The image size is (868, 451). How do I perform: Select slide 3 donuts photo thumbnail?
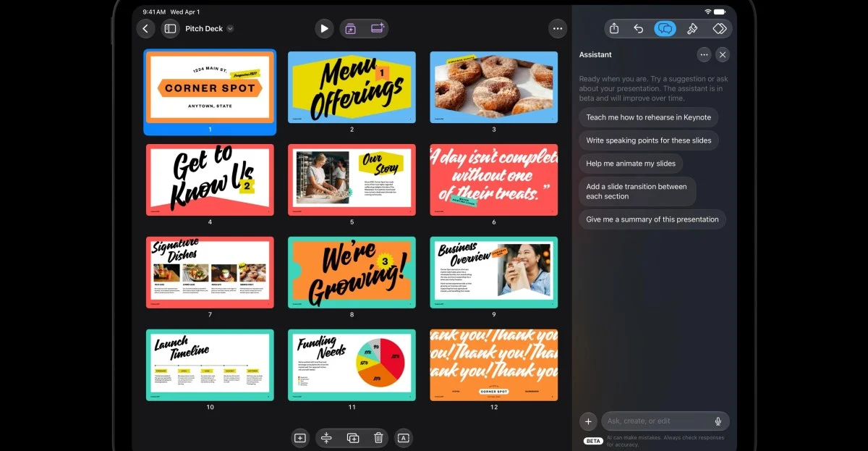494,88
